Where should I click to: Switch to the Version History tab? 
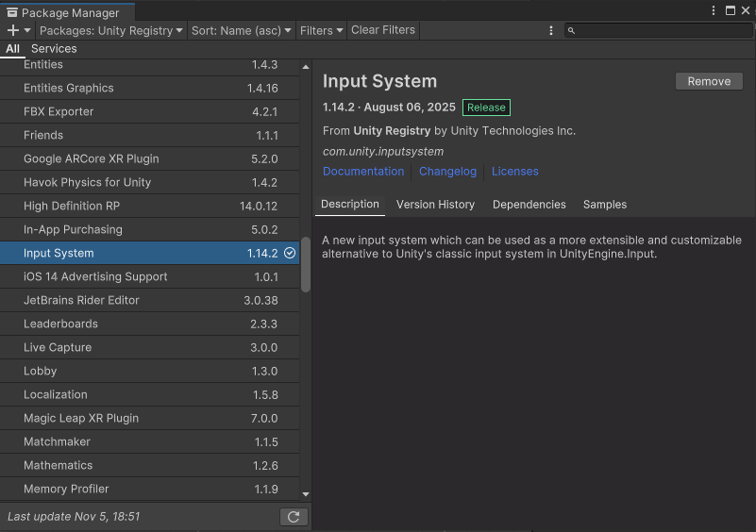click(x=435, y=205)
